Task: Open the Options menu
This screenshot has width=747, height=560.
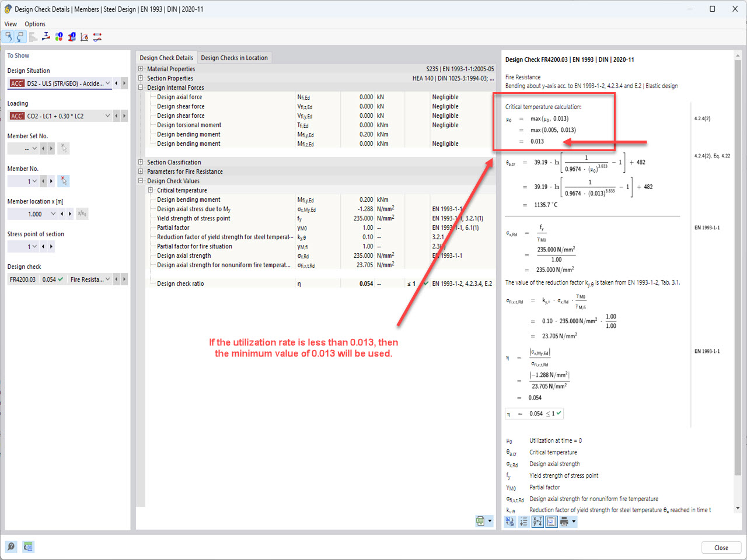Action: 35,24
